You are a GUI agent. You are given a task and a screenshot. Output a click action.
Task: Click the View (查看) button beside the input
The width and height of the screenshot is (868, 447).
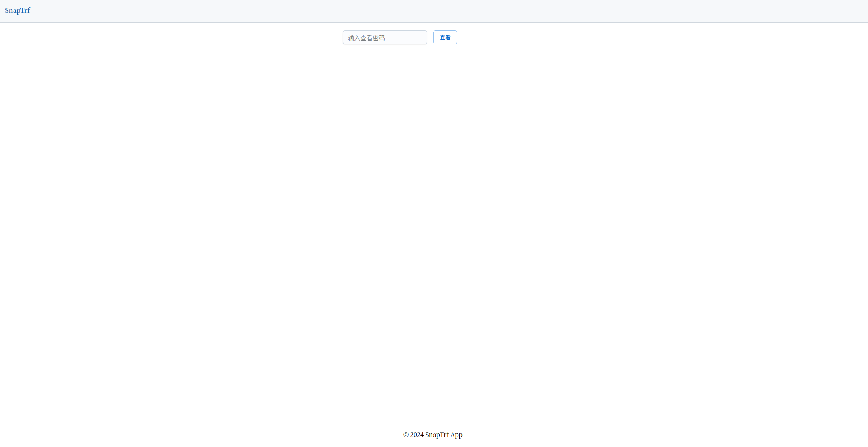coord(445,37)
